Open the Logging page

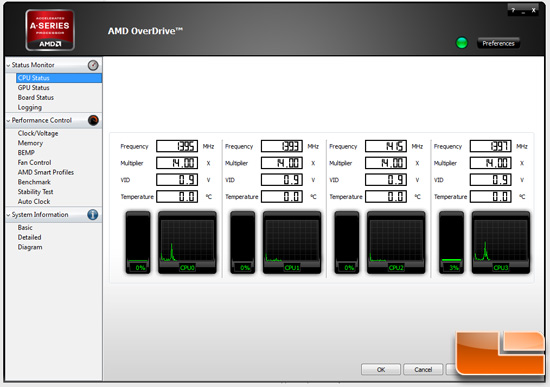[30, 107]
